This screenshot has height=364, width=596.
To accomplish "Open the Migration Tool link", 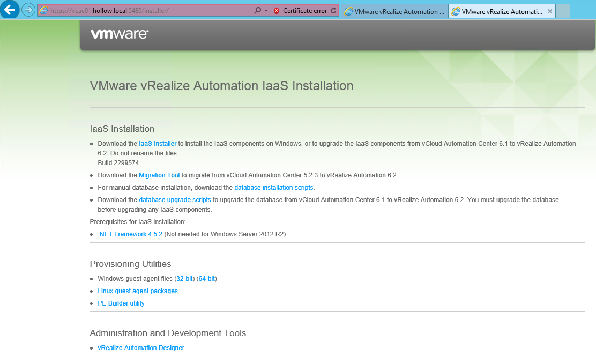I will pos(159,175).
